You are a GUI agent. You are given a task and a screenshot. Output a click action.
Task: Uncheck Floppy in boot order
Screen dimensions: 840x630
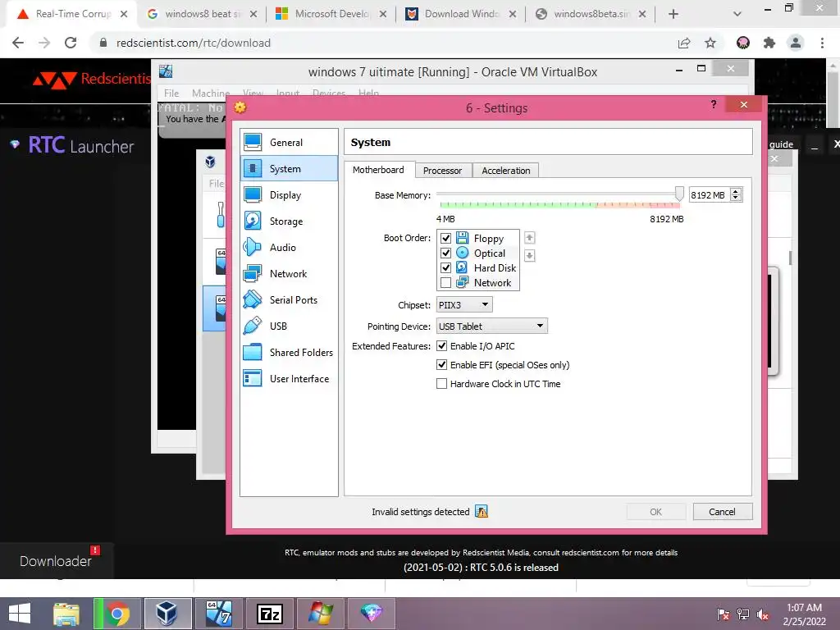[445, 238]
